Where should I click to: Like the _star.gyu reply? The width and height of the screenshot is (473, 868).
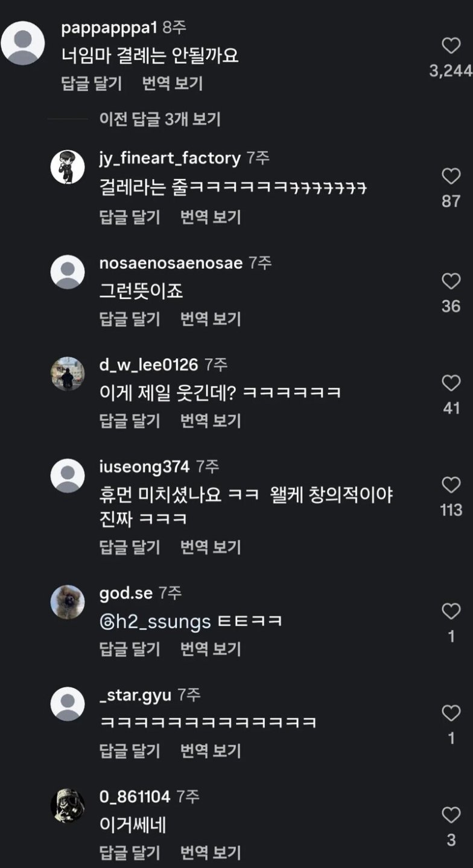click(x=451, y=714)
